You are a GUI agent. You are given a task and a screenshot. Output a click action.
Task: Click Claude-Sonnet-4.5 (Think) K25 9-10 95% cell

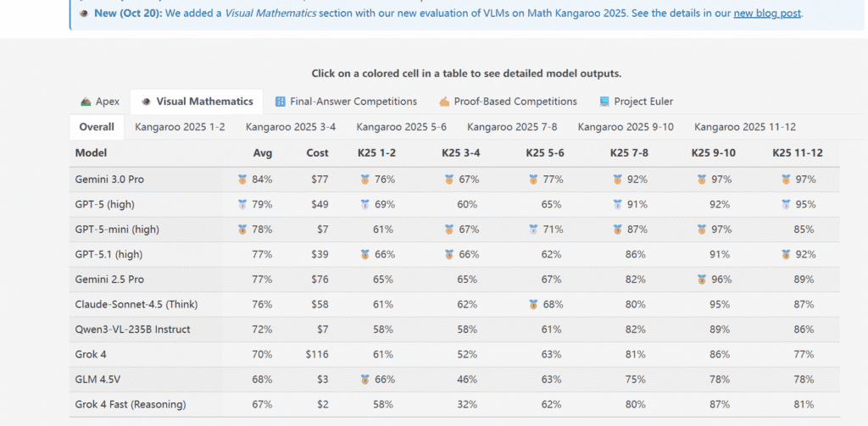[x=721, y=305]
